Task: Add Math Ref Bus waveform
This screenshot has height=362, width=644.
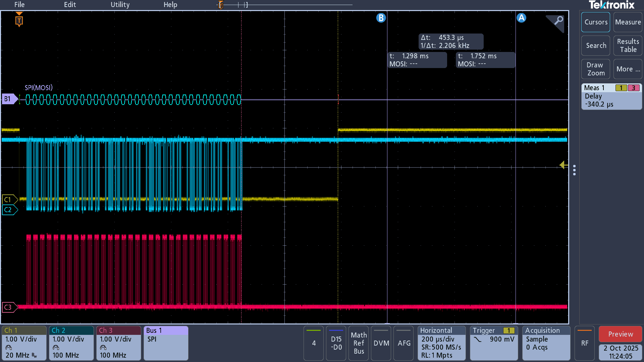Action: point(359,343)
